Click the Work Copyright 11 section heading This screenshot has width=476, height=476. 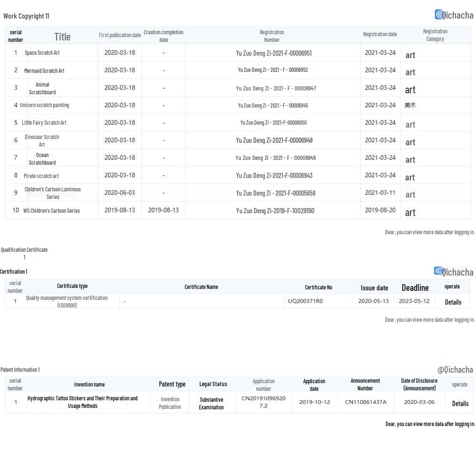pos(26,16)
